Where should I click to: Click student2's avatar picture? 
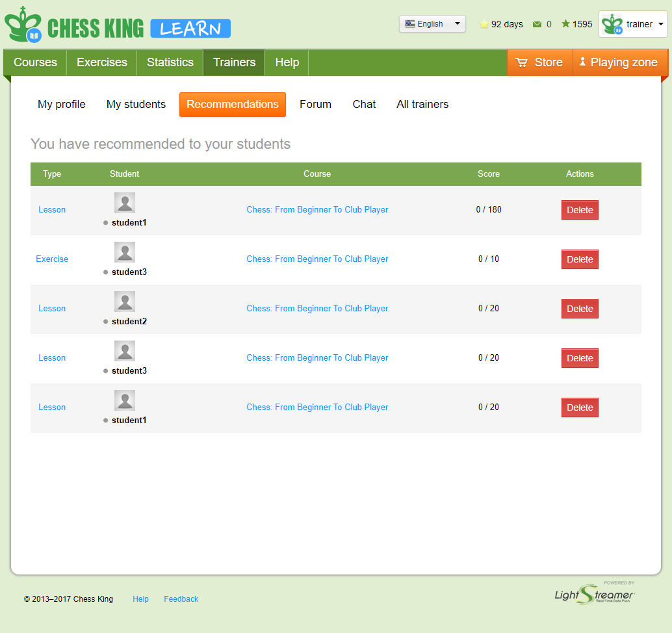pyautogui.click(x=125, y=302)
